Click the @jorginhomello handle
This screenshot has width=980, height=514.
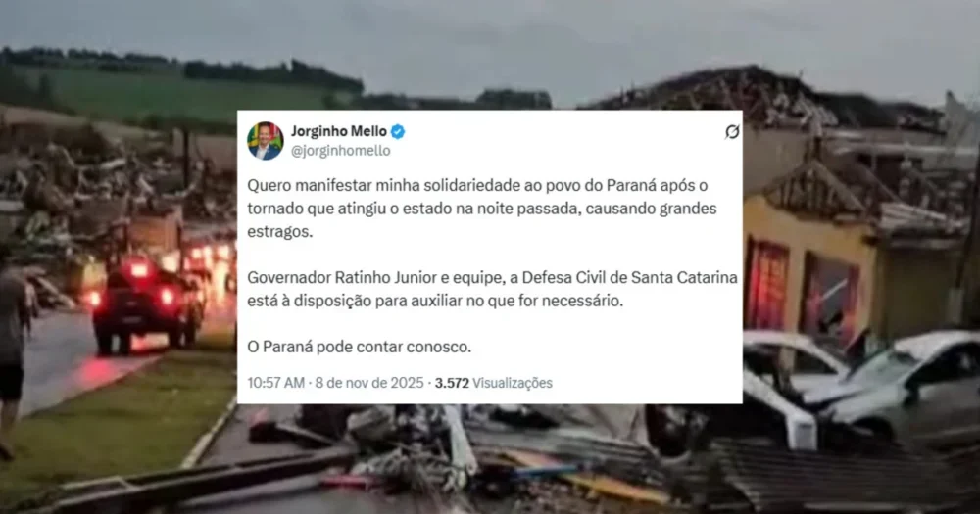(x=341, y=151)
